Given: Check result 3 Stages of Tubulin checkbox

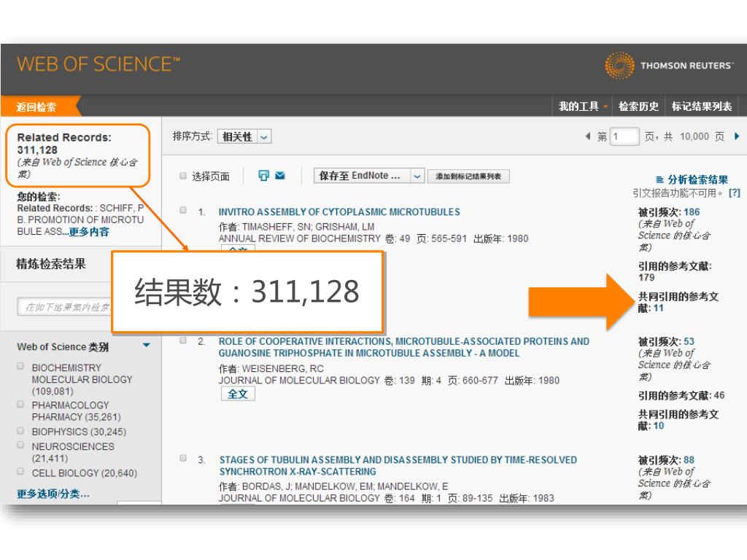Looking at the screenshot, I should 183,458.
